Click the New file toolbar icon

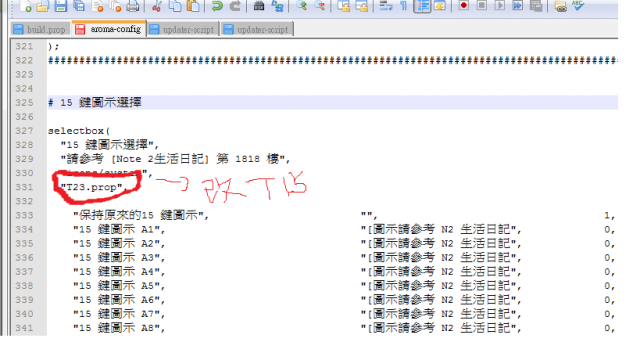coord(25,6)
